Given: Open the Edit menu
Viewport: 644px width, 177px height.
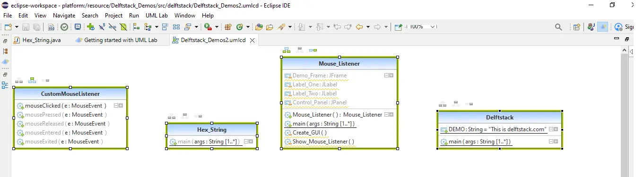Looking at the screenshot, I should pos(24,16).
